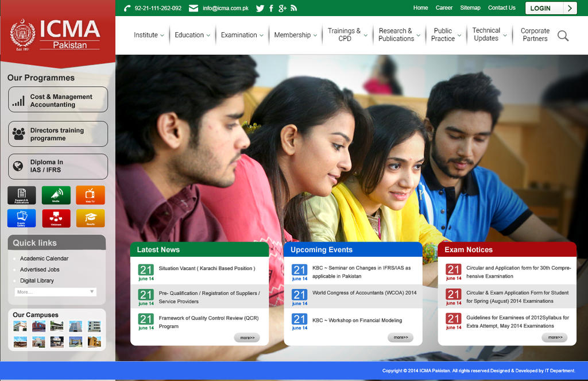View the Events Gallery
The image size is (588, 381).
(21, 218)
